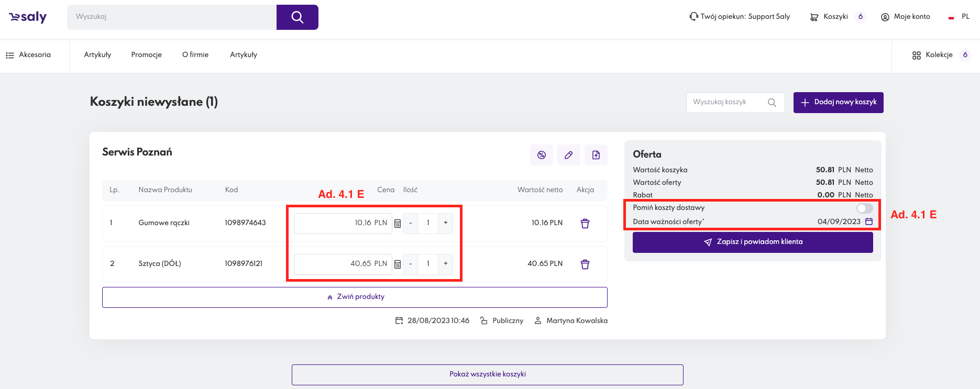Image resolution: width=980 pixels, height=389 pixels.
Task: Decrease quantity of Sztyca (DÓŁ) with minus
Action: [x=411, y=264]
